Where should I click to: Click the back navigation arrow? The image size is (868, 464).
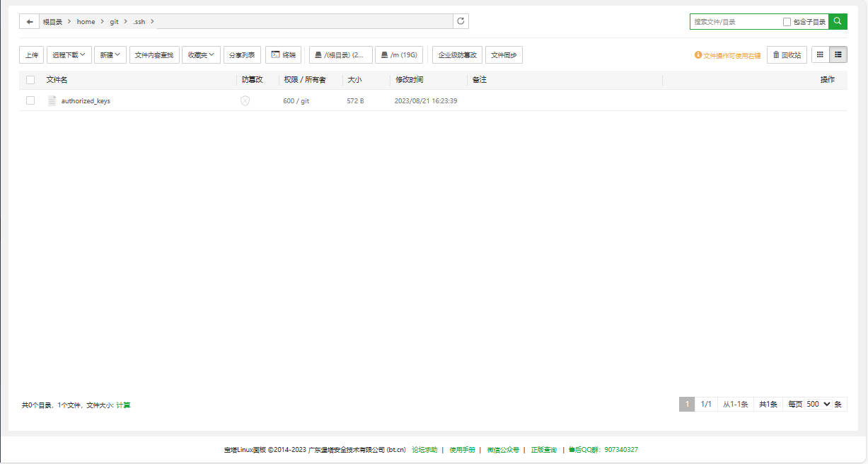[29, 21]
